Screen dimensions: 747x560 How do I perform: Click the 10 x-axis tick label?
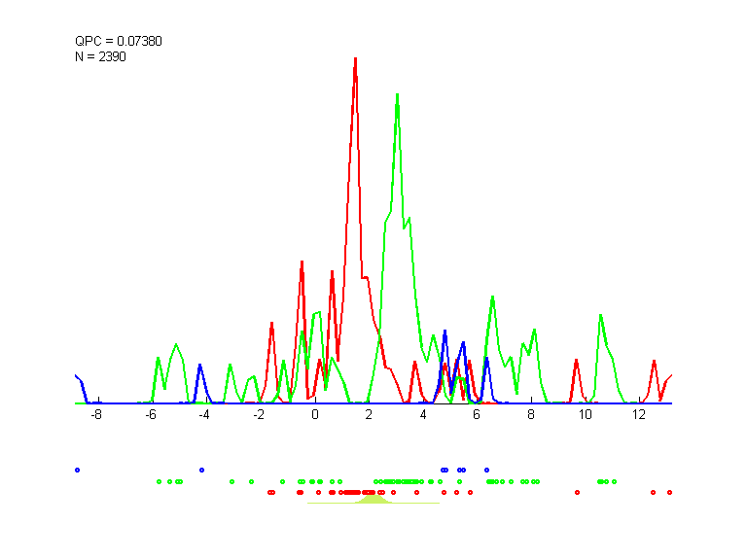[x=585, y=415]
